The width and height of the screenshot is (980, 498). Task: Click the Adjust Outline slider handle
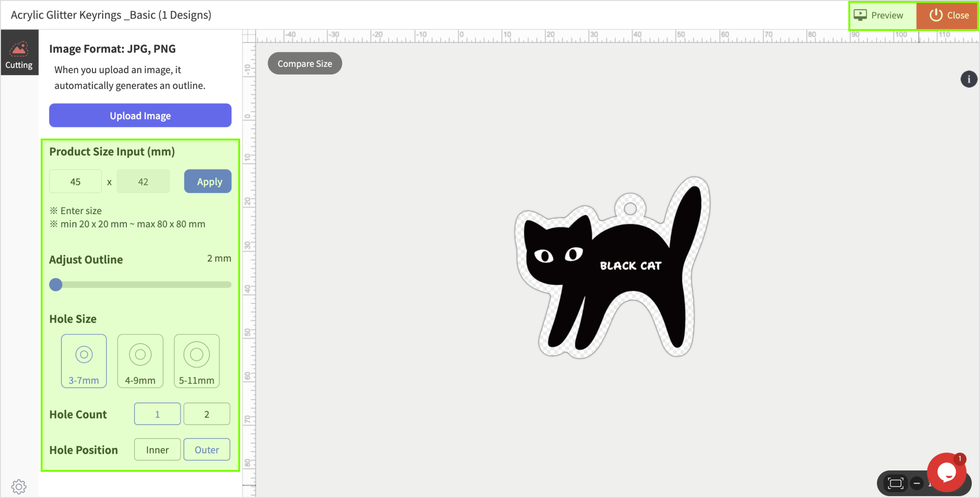click(56, 285)
